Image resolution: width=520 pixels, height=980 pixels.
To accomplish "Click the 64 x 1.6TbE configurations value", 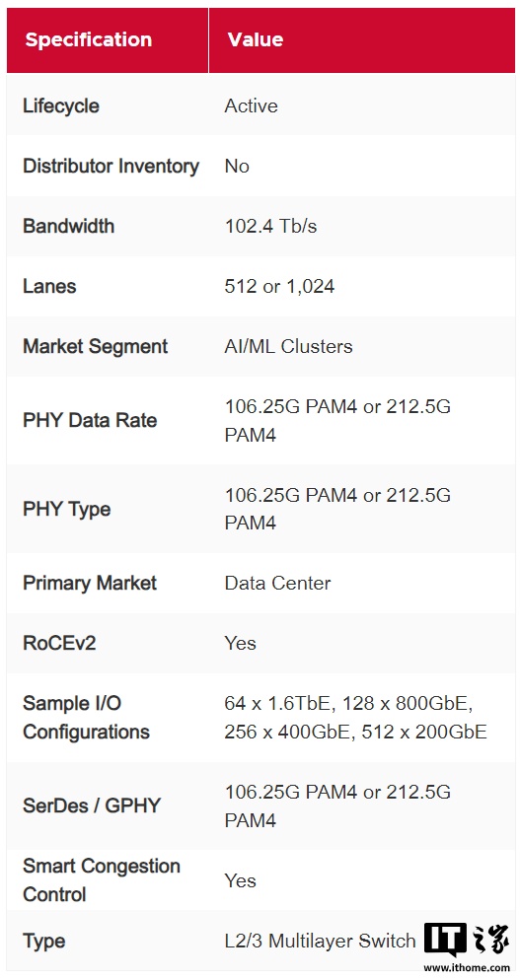I will (x=355, y=718).
